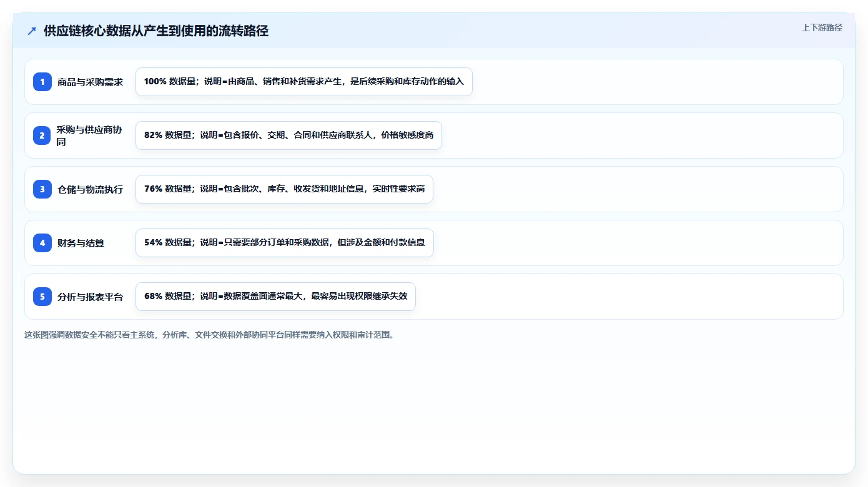Click the 商品与采购需求 step label
868x487 pixels.
coord(90,82)
